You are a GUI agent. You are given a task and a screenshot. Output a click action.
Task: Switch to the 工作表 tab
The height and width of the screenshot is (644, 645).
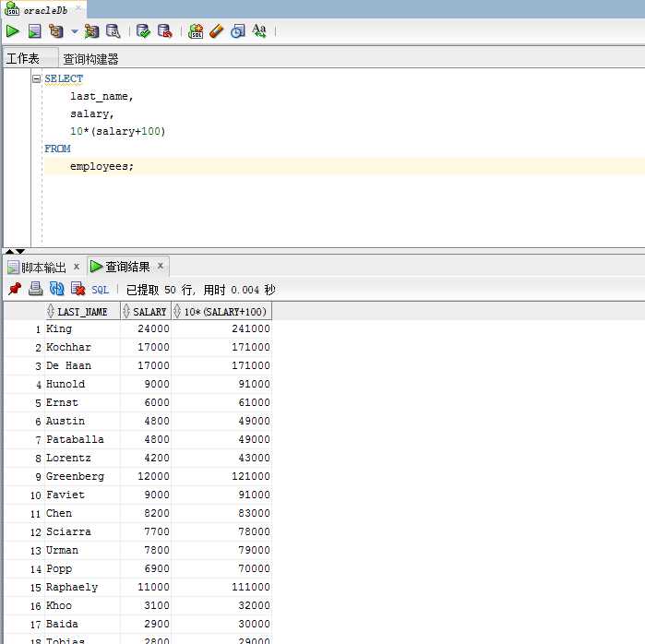pyautogui.click(x=23, y=58)
